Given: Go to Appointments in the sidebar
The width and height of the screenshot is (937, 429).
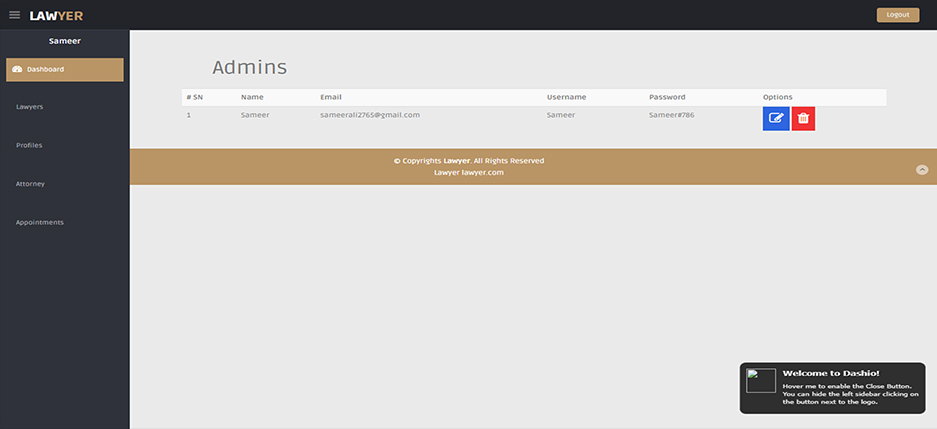Looking at the screenshot, I should pyautogui.click(x=40, y=222).
